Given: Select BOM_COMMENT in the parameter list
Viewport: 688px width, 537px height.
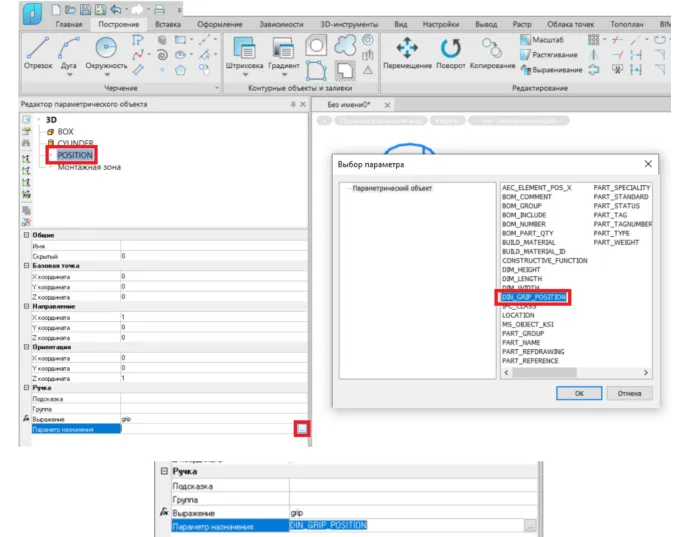Looking at the screenshot, I should [x=527, y=197].
